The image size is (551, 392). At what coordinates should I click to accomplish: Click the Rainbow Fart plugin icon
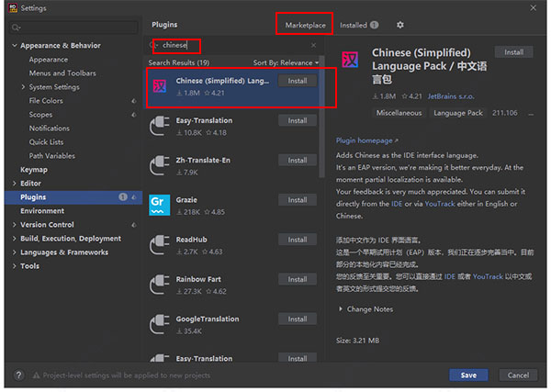[160, 285]
